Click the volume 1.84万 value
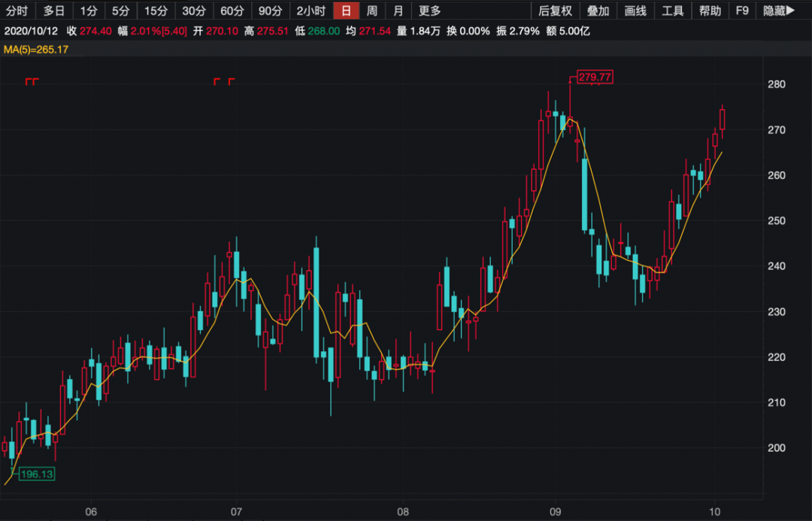Image resolution: width=812 pixels, height=521 pixels. (x=425, y=31)
